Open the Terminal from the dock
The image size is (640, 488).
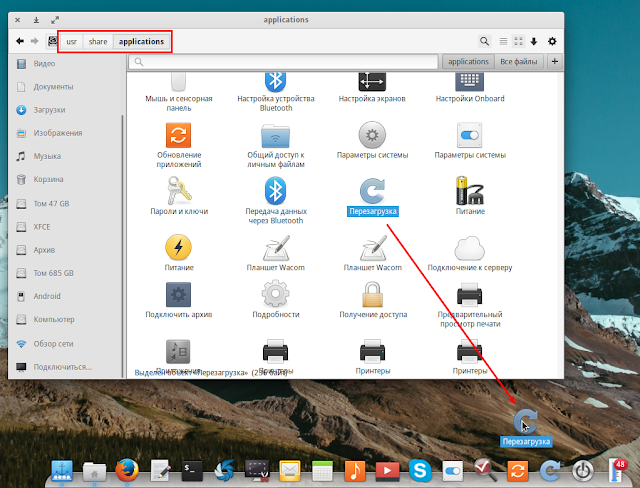[x=192, y=471]
